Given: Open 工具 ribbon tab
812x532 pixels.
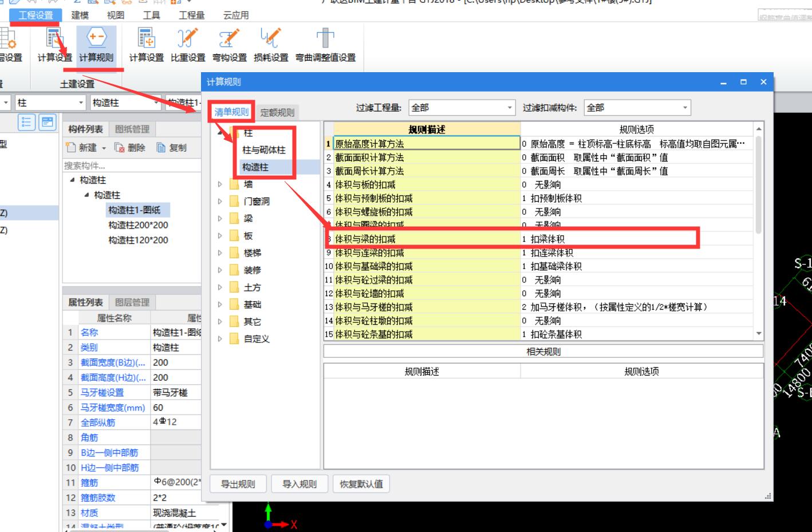Looking at the screenshot, I should tap(152, 15).
